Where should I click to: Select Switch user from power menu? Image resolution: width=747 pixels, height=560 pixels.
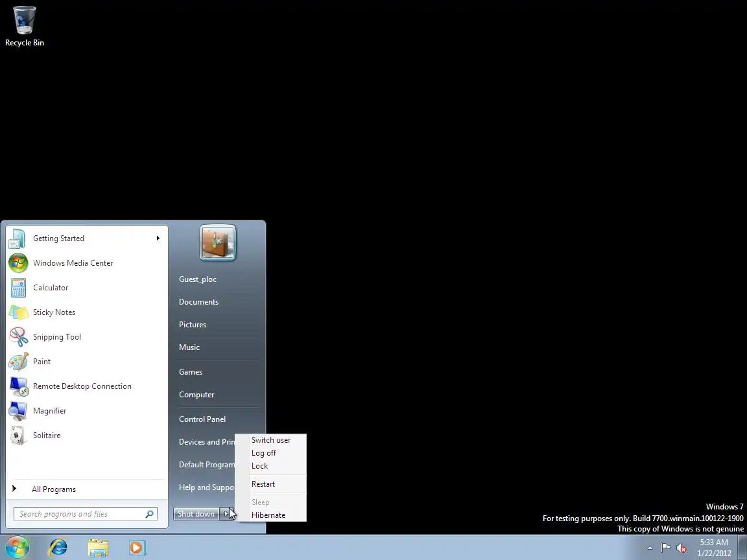tap(271, 440)
